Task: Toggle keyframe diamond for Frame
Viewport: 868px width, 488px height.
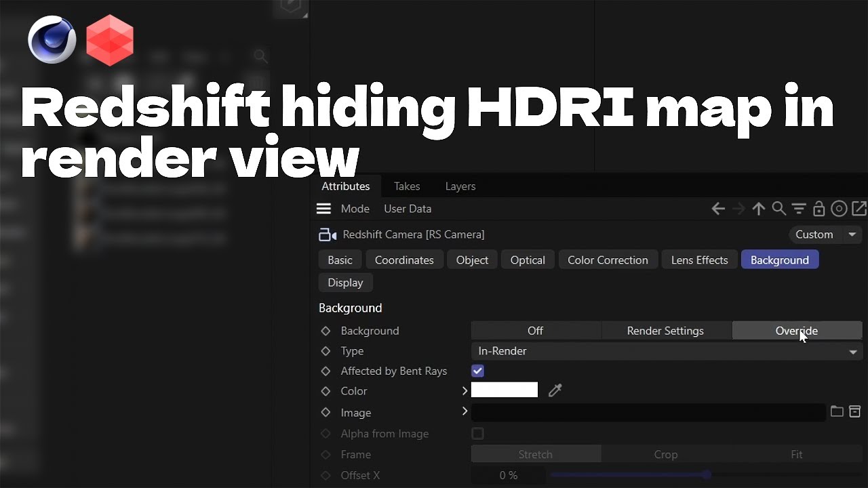Action: click(x=325, y=455)
